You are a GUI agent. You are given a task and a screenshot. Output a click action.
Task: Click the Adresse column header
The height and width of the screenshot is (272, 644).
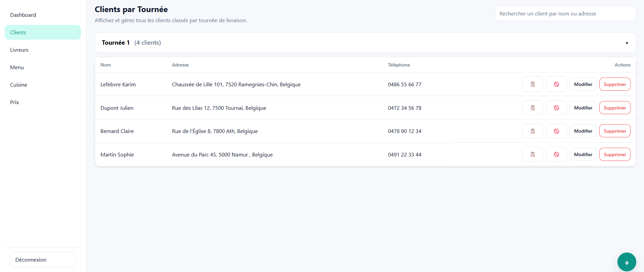(x=180, y=65)
